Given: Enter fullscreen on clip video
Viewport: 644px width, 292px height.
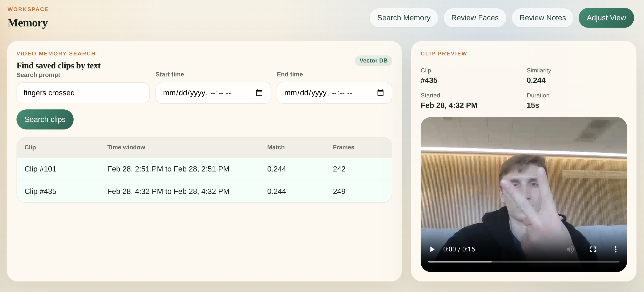Looking at the screenshot, I should [x=593, y=249].
